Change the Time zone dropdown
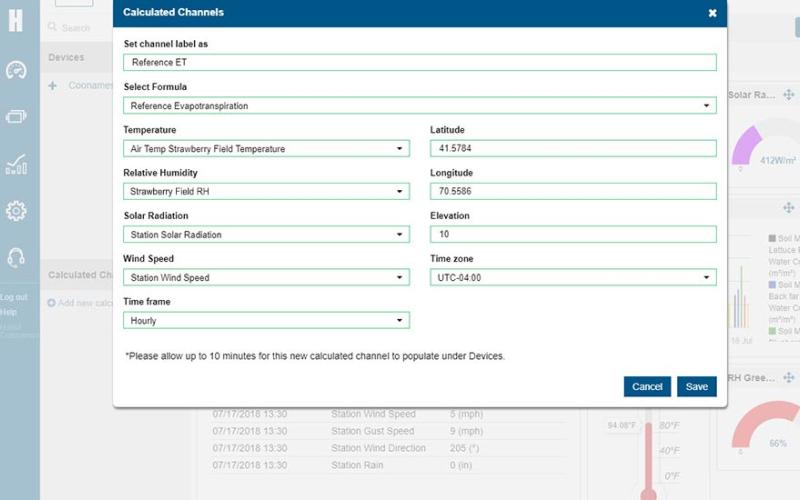800x500 pixels. tap(573, 278)
